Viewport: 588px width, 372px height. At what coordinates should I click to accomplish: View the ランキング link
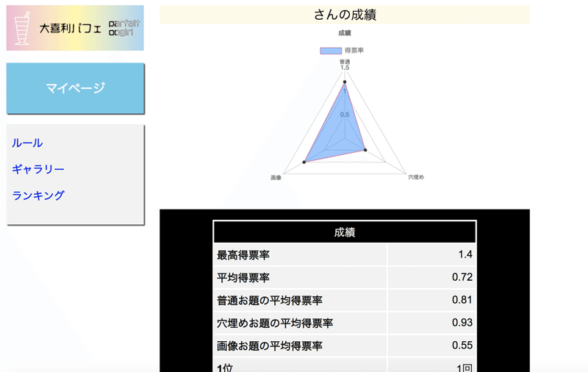pyautogui.click(x=38, y=196)
